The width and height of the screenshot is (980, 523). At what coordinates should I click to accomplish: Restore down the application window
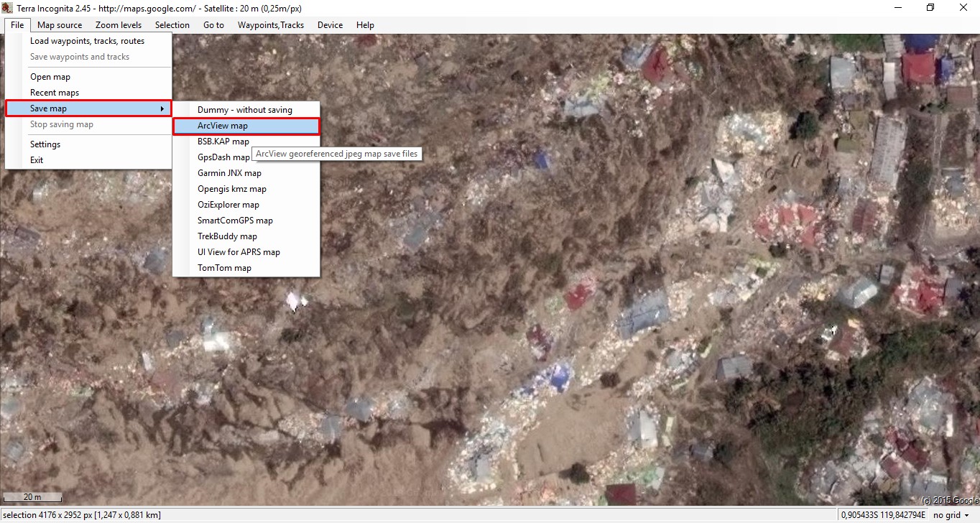[930, 8]
